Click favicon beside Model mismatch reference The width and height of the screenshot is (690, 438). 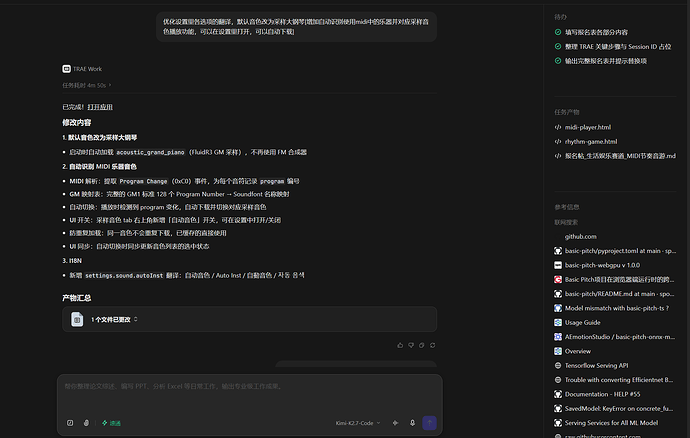(x=558, y=308)
